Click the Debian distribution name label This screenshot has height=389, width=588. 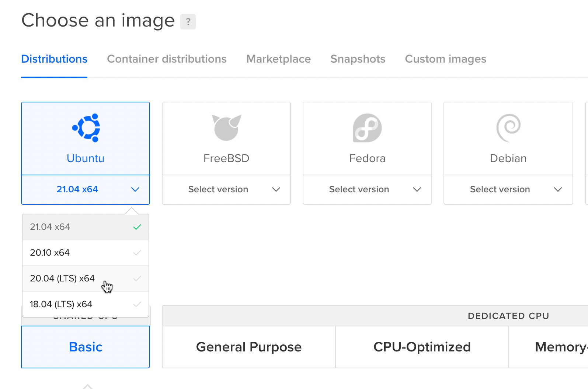[508, 158]
